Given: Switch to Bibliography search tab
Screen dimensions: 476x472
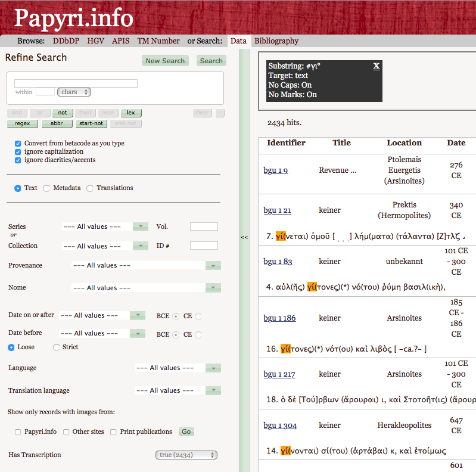Looking at the screenshot, I should coord(276,41).
